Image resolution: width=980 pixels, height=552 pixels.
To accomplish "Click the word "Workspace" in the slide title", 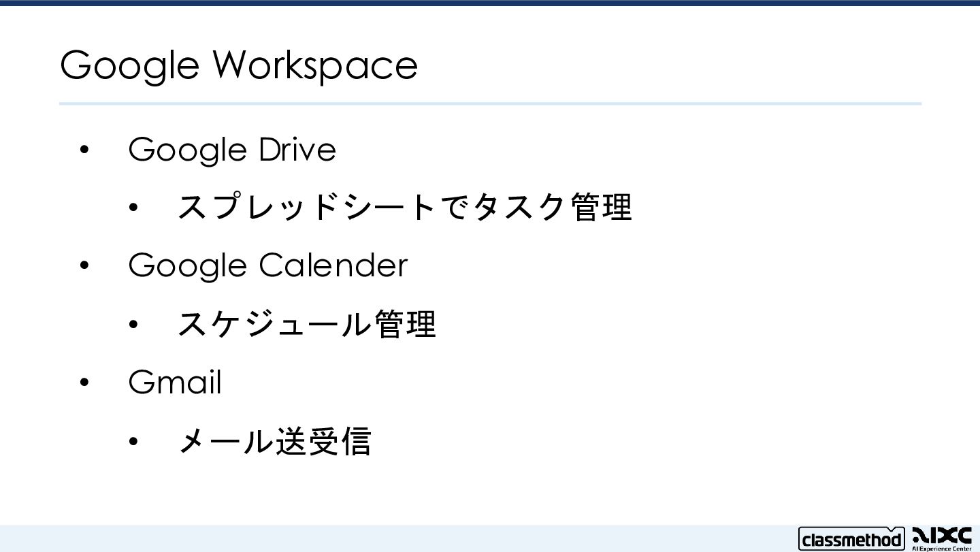I will pos(315,65).
